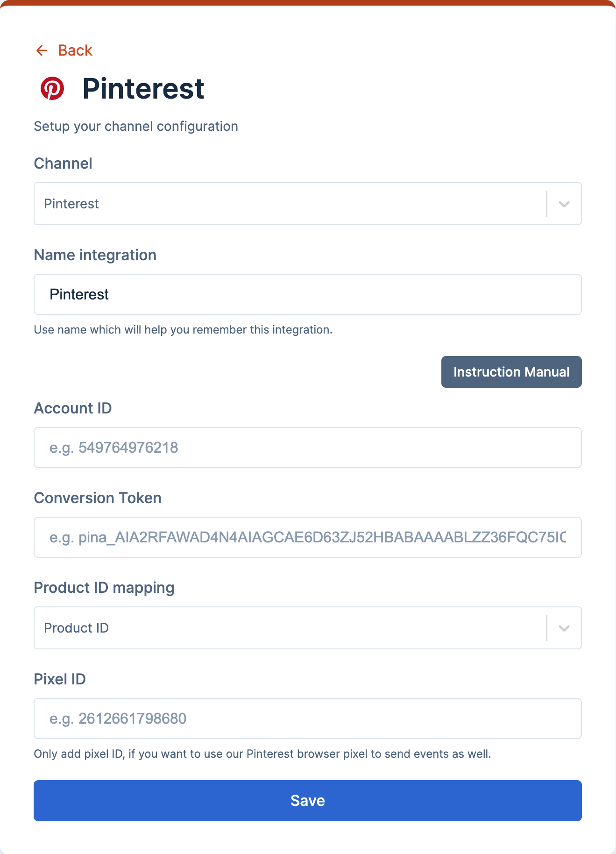The image size is (616, 854).
Task: Click the Channel dropdown chevron arrow
Action: pos(564,204)
